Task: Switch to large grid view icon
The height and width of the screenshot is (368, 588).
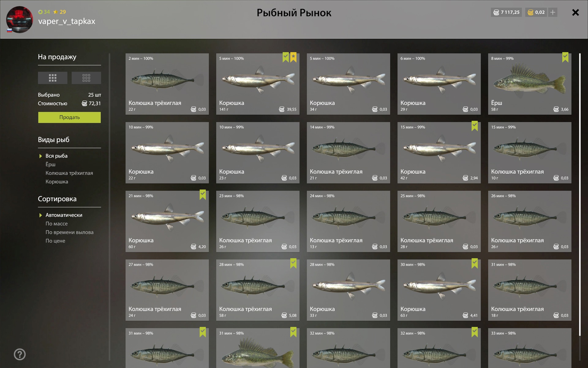Action: click(x=52, y=78)
